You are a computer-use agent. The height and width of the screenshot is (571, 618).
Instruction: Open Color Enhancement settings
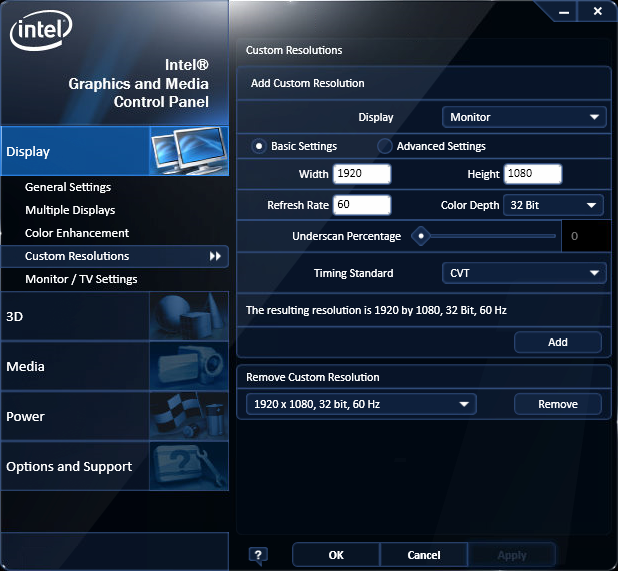(x=77, y=233)
